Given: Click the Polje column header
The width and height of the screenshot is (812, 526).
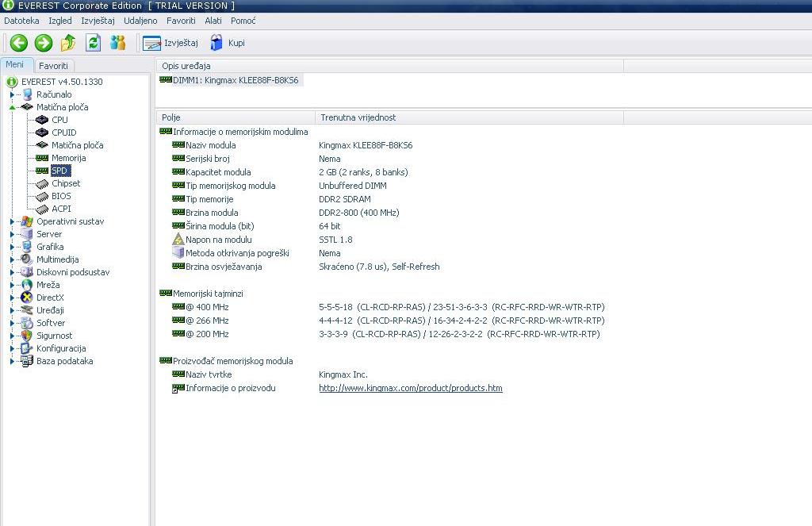Looking at the screenshot, I should click(x=171, y=117).
